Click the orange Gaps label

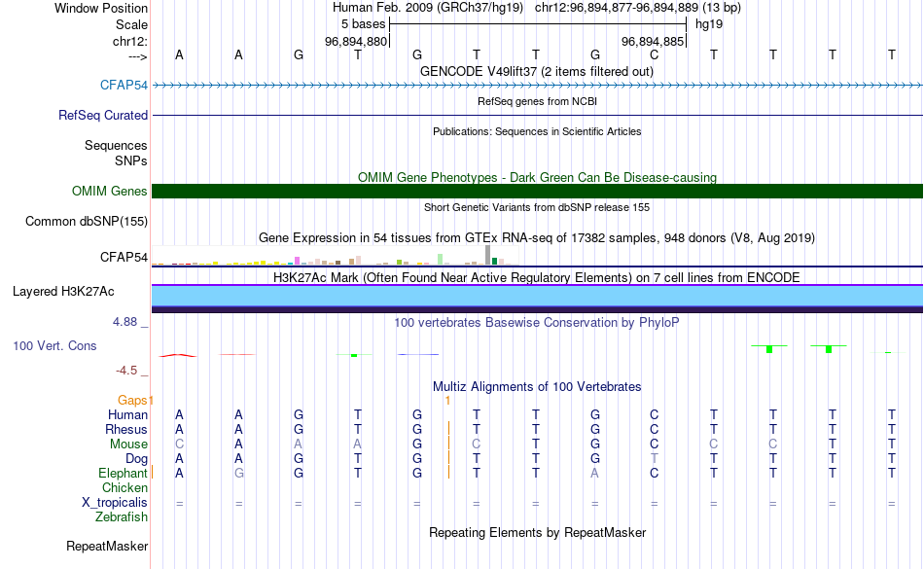coord(132,401)
